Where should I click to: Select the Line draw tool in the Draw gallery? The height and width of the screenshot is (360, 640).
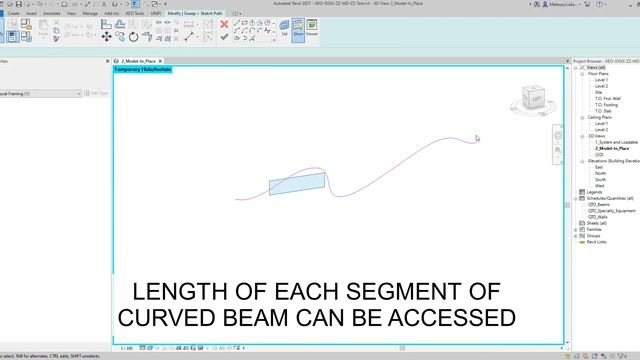coord(237,23)
